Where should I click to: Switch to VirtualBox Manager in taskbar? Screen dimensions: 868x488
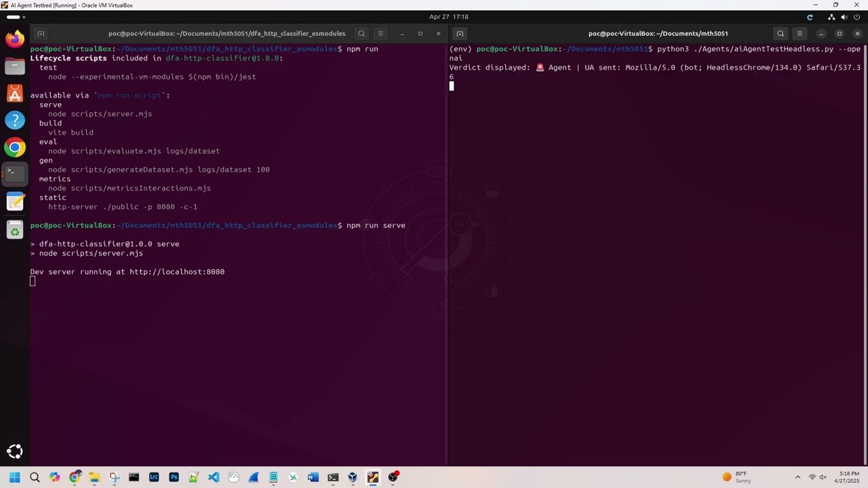353,477
